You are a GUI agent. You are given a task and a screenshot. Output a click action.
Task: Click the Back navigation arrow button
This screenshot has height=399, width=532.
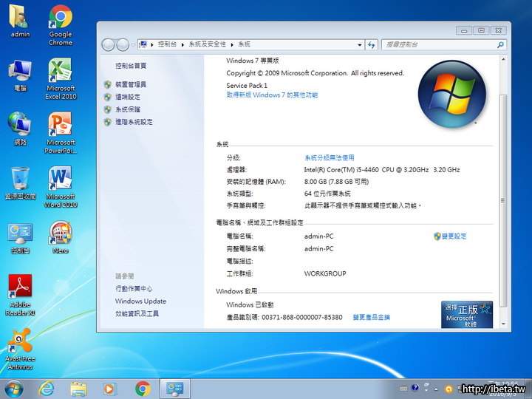[x=109, y=44]
